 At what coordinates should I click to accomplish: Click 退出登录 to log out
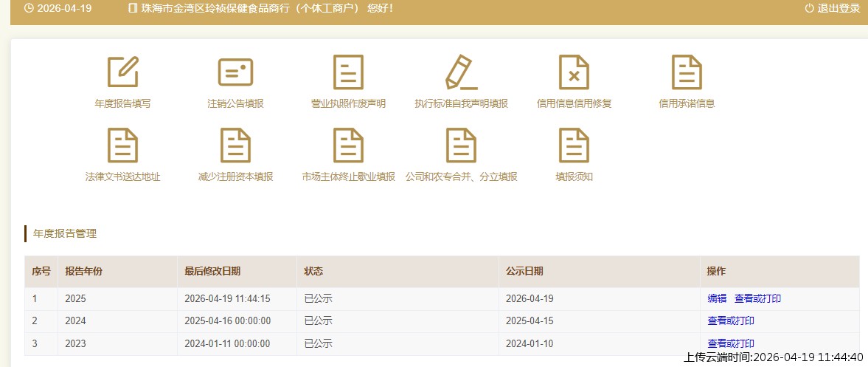click(833, 9)
